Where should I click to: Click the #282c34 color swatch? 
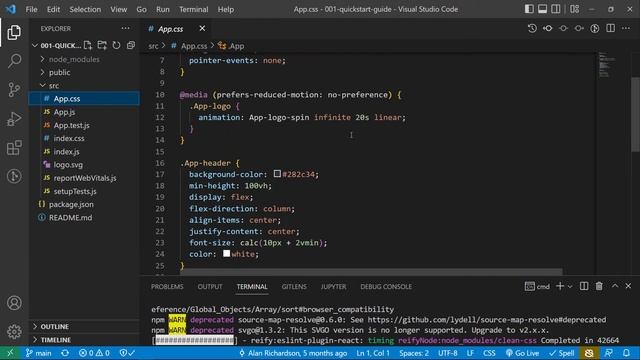coord(277,174)
